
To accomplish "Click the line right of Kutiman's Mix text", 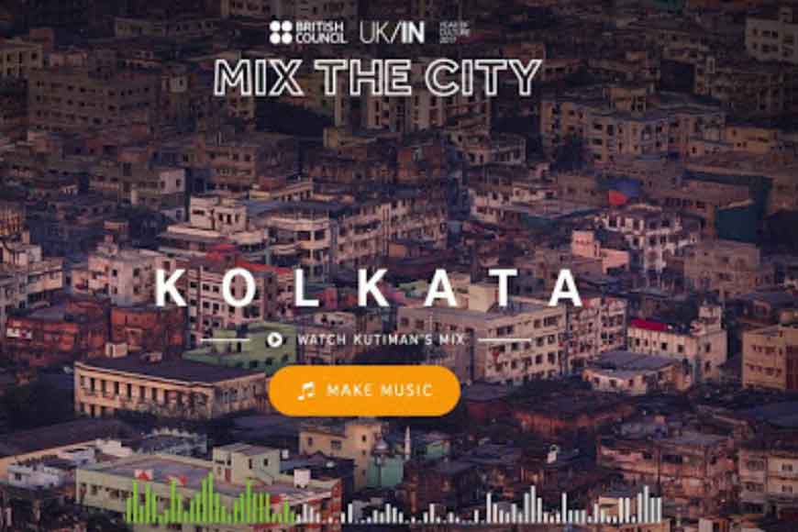I will click(x=504, y=339).
